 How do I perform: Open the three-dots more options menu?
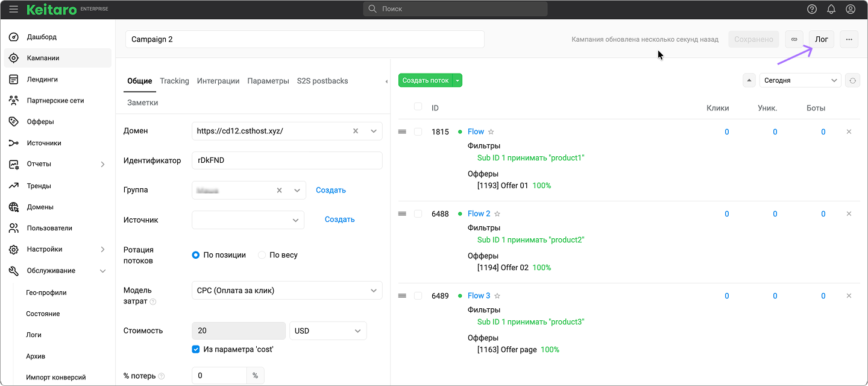[849, 39]
